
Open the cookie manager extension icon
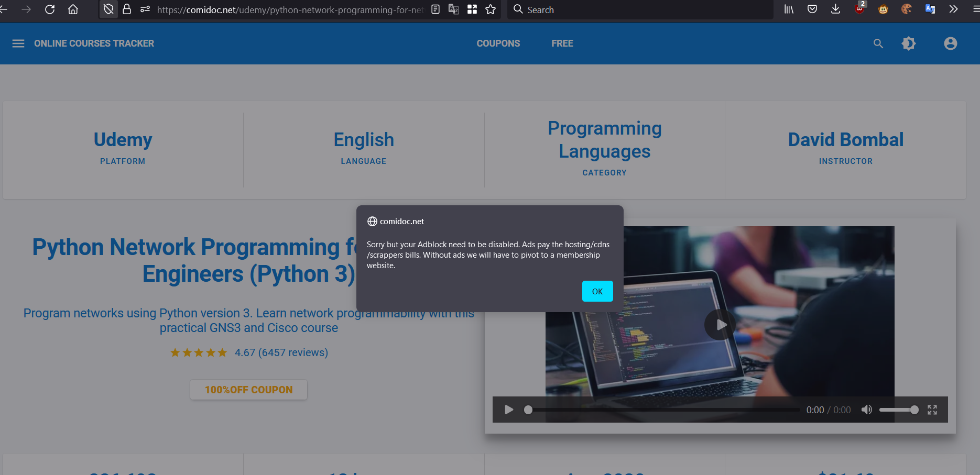pyautogui.click(x=907, y=9)
